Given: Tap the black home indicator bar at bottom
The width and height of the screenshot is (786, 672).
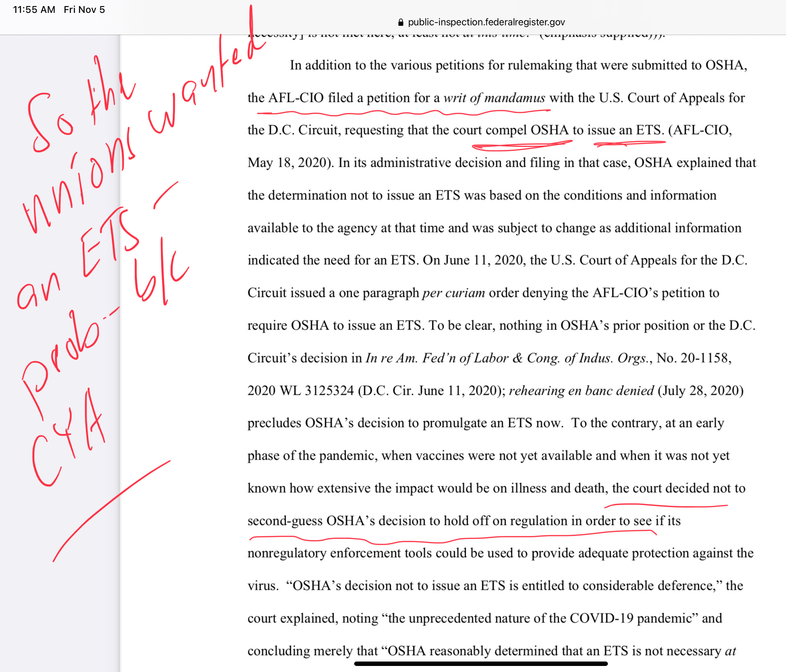Looking at the screenshot, I should (x=481, y=664).
